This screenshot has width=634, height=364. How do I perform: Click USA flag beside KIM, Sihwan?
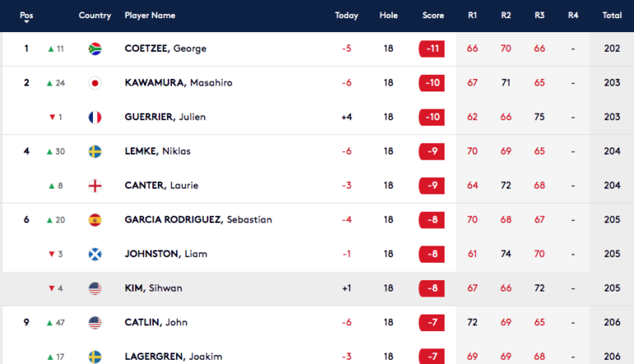pos(95,288)
